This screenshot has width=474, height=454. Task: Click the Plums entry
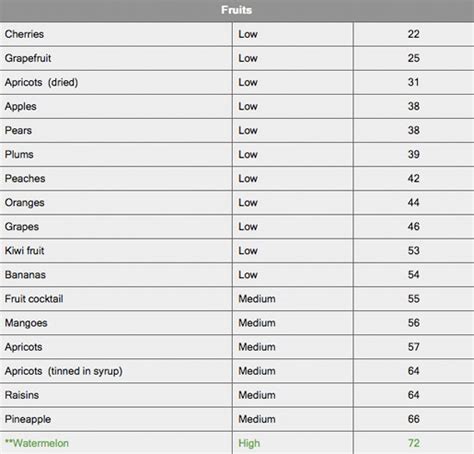tap(19, 154)
